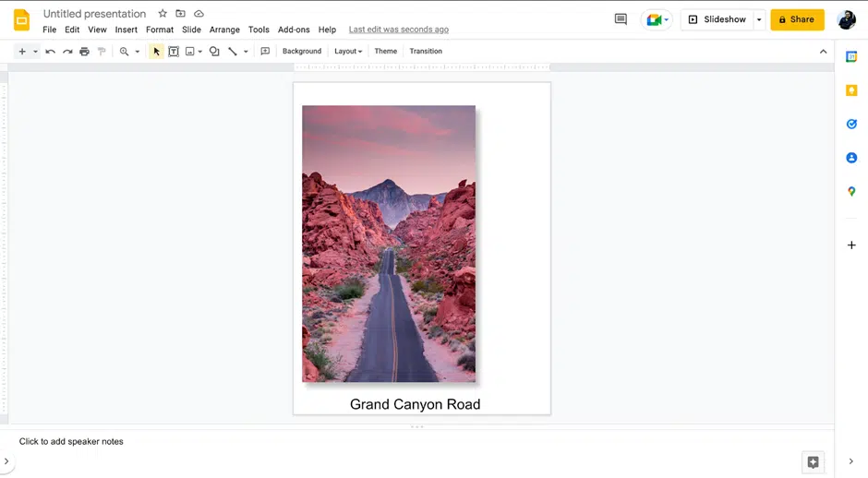Viewport: 868px width, 478px height.
Task: Open Google Maps side panel icon
Action: click(851, 192)
